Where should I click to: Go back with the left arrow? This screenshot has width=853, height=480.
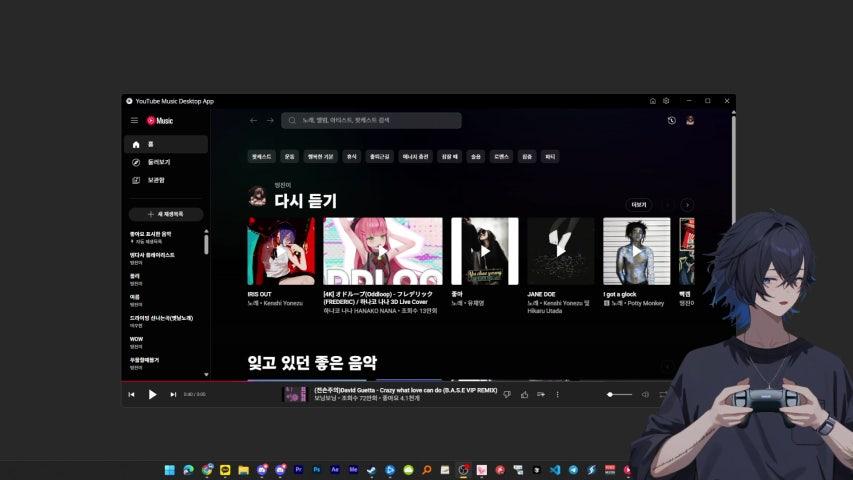(x=254, y=120)
